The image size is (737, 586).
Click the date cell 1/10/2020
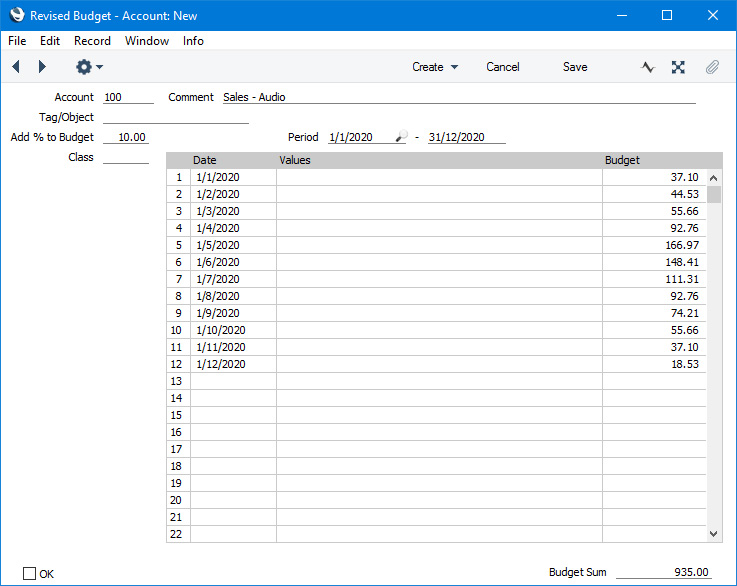coord(234,330)
